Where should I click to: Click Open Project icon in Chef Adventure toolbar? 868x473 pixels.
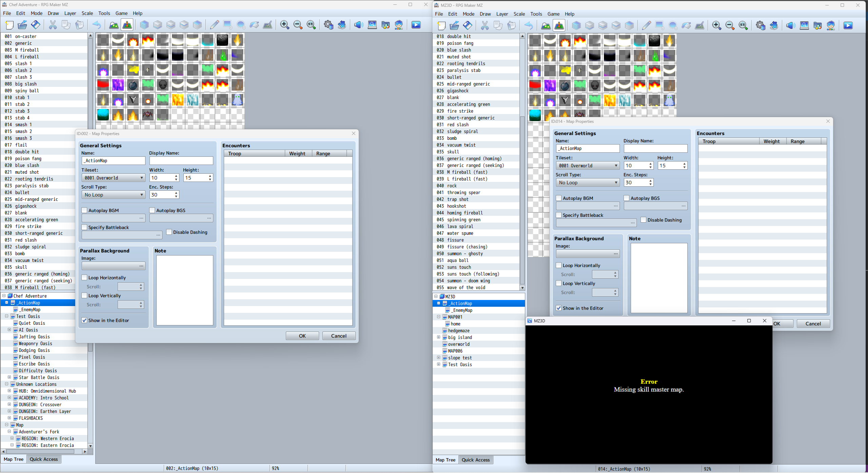pyautogui.click(x=22, y=25)
